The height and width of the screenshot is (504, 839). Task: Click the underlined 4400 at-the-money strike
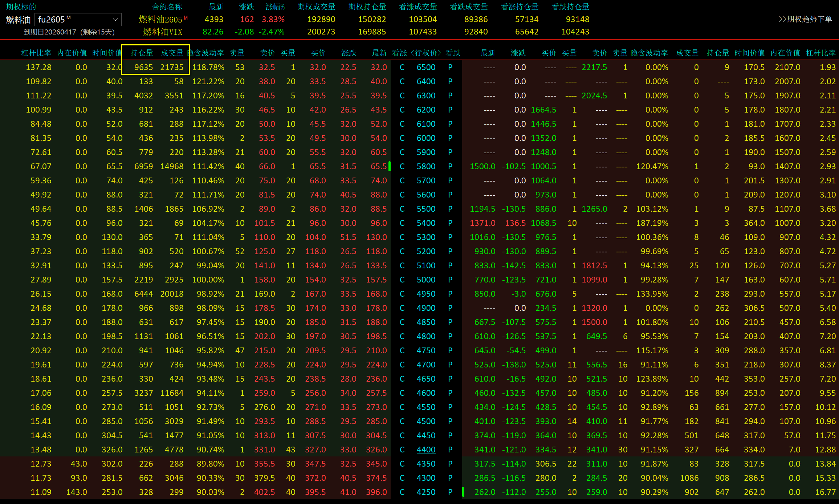point(426,450)
